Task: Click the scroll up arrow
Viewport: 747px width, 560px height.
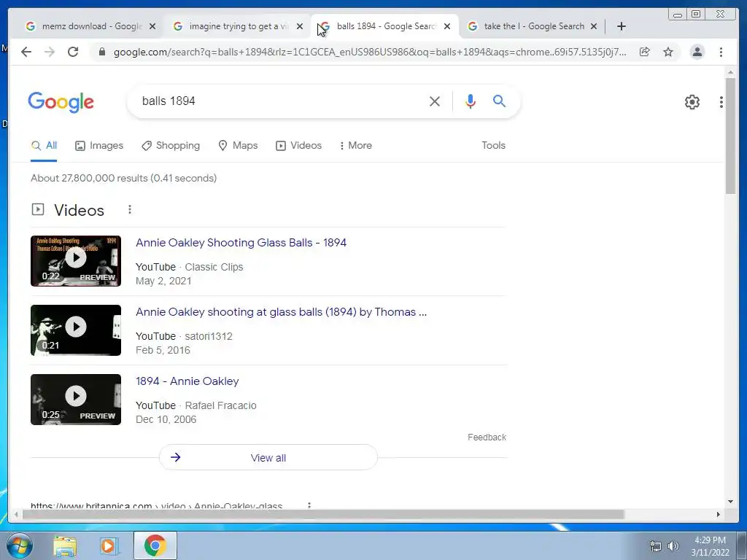Action: click(730, 72)
